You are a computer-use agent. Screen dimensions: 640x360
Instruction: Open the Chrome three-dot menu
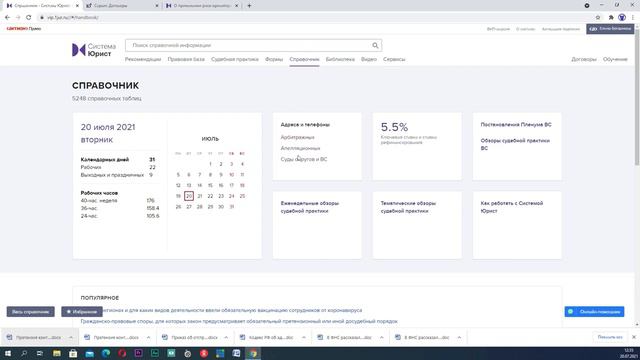(633, 18)
